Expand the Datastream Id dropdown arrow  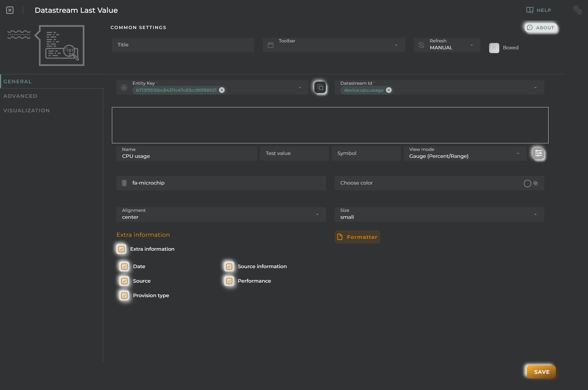click(536, 88)
